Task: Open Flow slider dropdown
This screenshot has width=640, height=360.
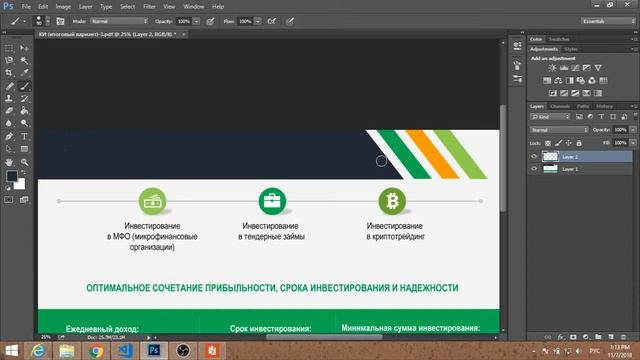Action: [x=258, y=21]
